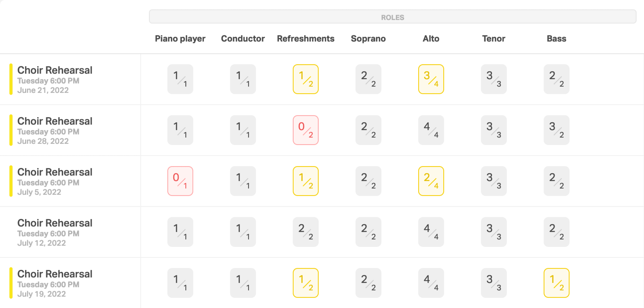Open Bass 1/2 badge for July 19
The width and height of the screenshot is (644, 308).
pyautogui.click(x=556, y=283)
